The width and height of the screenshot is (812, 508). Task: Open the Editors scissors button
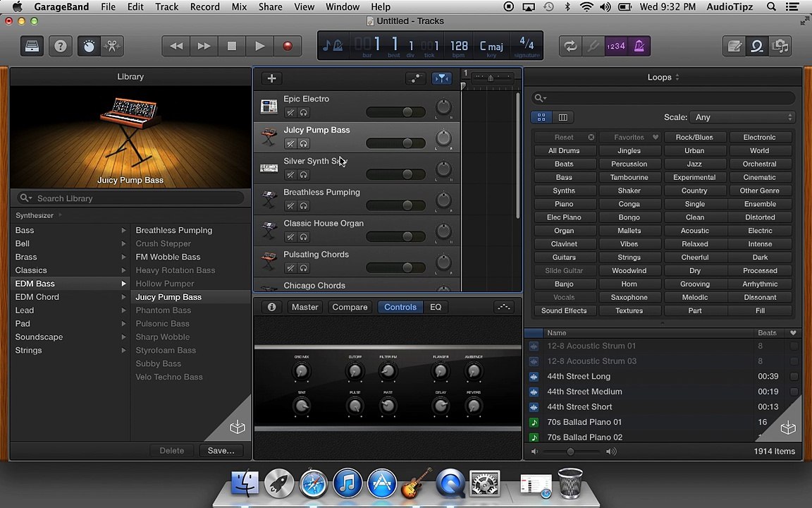111,46
